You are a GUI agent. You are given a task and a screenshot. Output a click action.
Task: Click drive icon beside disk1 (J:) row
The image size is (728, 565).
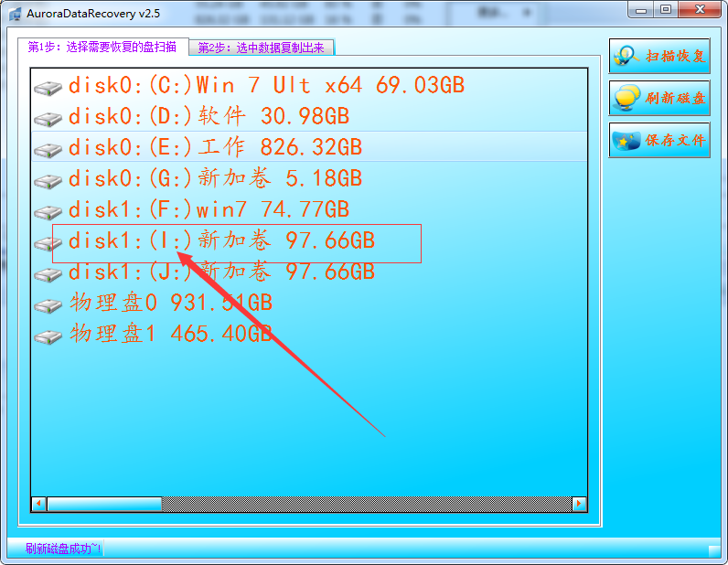[48, 274]
